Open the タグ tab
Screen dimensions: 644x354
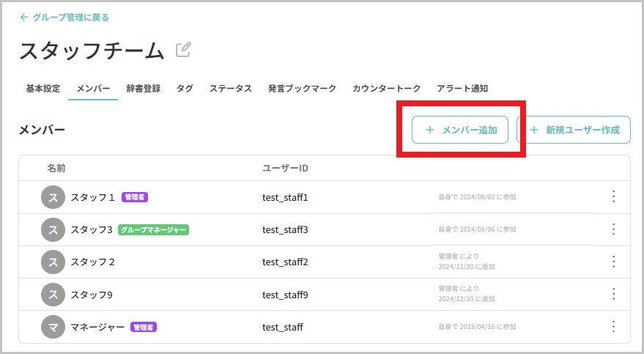[x=185, y=89]
